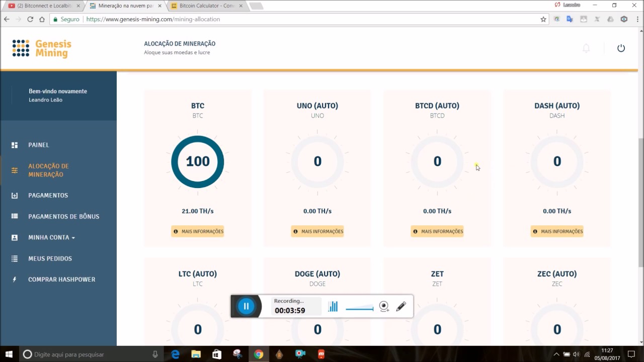Click the DOGE (AUTO) card title
The height and width of the screenshot is (362, 644).
tap(317, 274)
